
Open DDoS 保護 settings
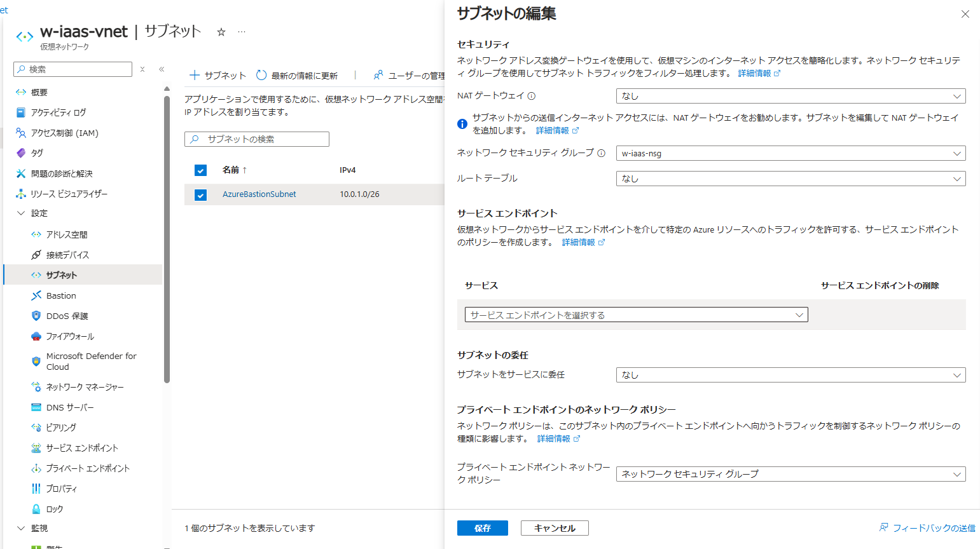pyautogui.click(x=67, y=316)
